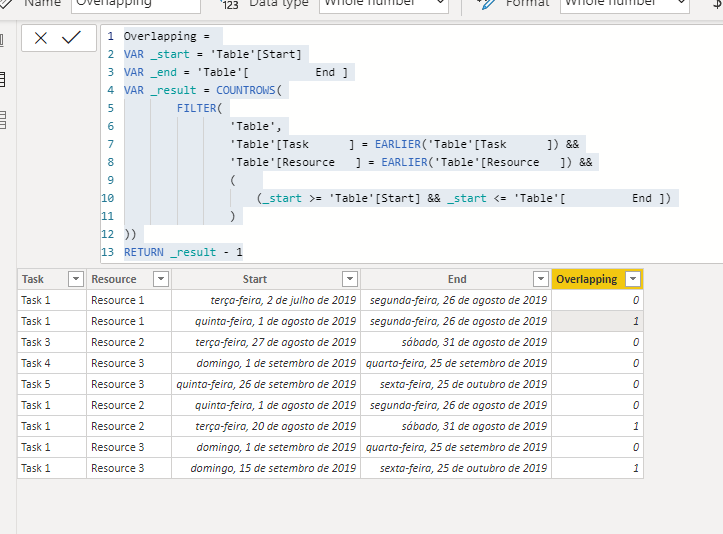Click the column Name input field
The width and height of the screenshot is (723, 534).
point(136,4)
